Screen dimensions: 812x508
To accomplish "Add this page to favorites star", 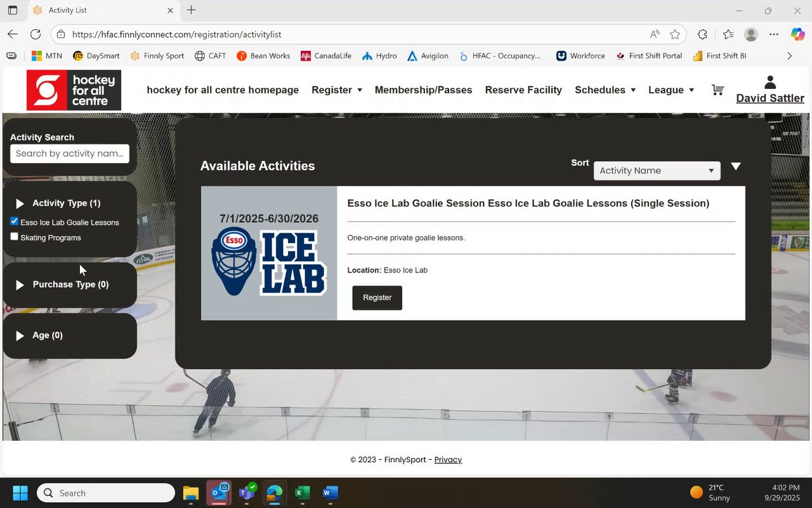I will tap(675, 34).
